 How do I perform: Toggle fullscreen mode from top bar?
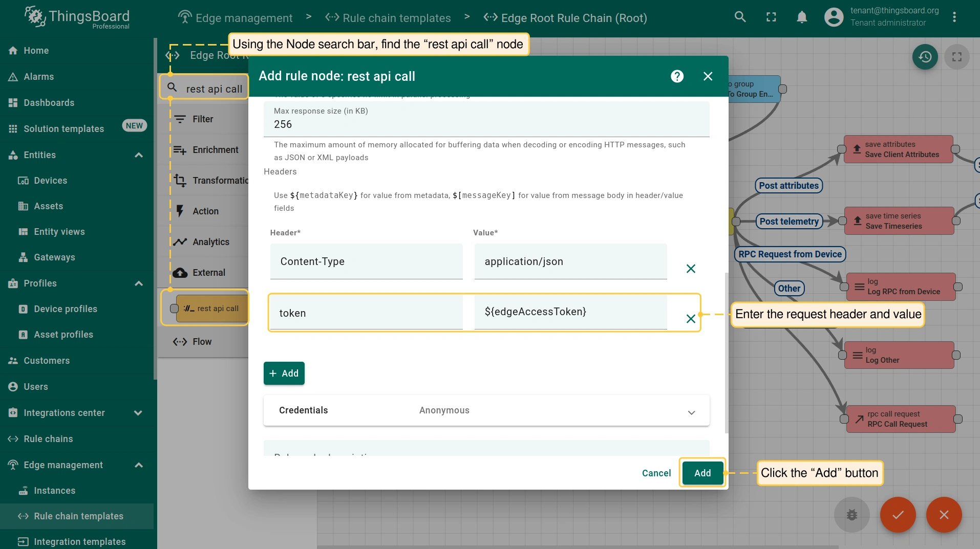pyautogui.click(x=771, y=17)
